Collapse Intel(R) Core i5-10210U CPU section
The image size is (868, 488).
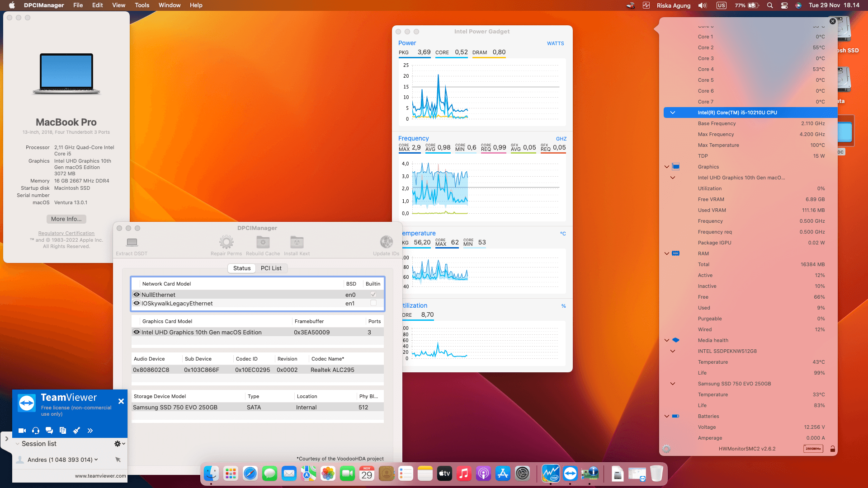tap(673, 113)
